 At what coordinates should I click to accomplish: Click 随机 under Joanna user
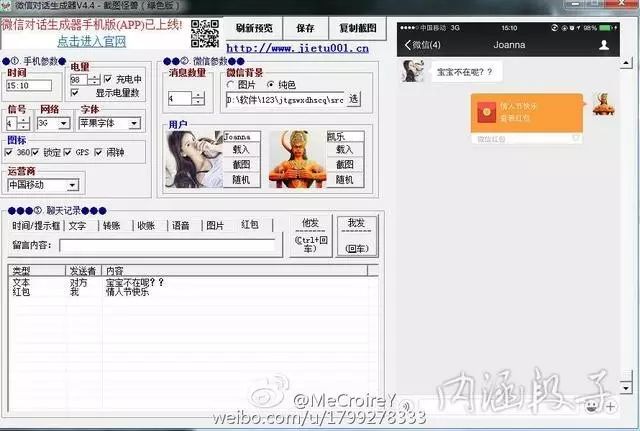[241, 180]
